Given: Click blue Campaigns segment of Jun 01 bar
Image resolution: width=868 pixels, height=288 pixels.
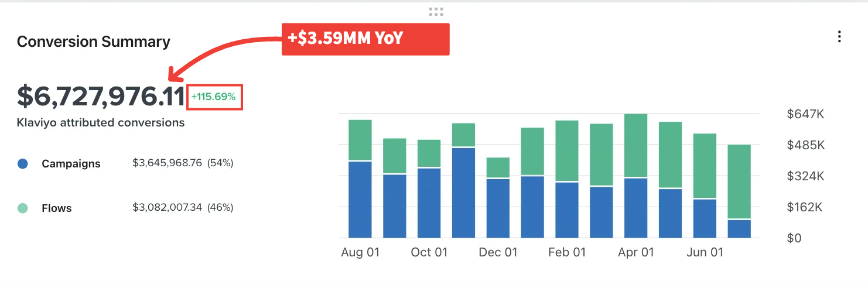Looking at the screenshot, I should click(x=705, y=219).
